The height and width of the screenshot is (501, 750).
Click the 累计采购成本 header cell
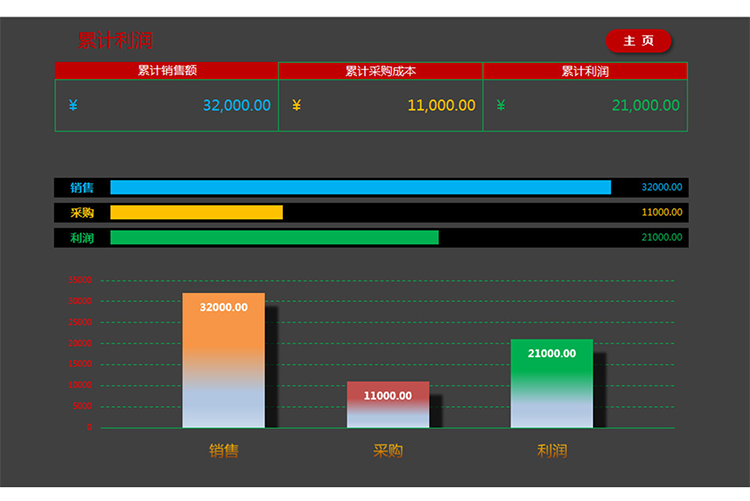(x=380, y=71)
